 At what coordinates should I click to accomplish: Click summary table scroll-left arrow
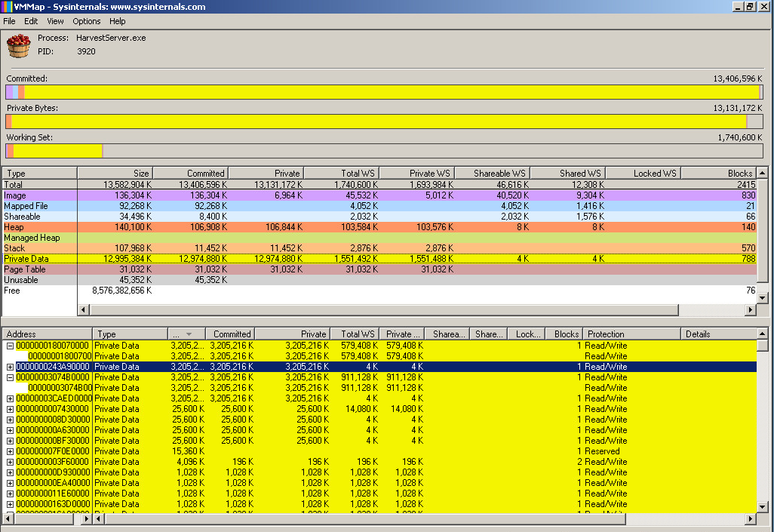point(84,309)
